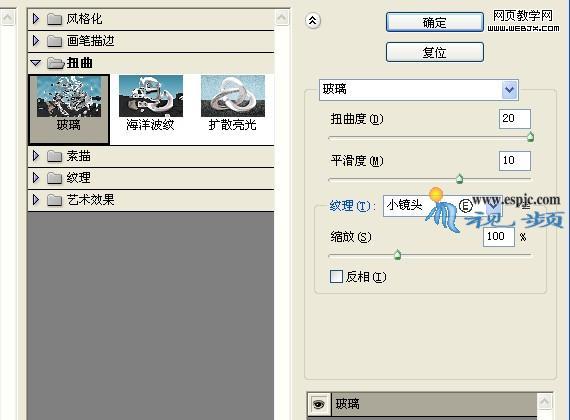Click the 风格化 folder icon

(x=55, y=19)
